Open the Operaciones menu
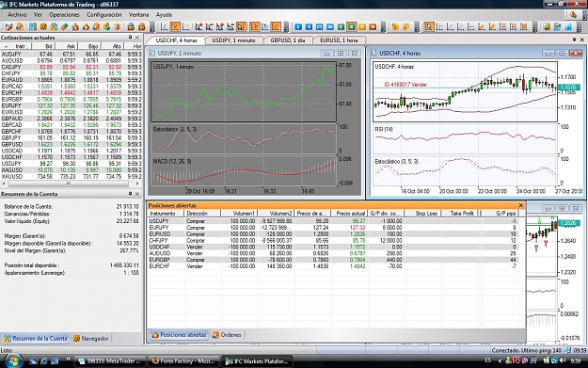 (x=64, y=15)
